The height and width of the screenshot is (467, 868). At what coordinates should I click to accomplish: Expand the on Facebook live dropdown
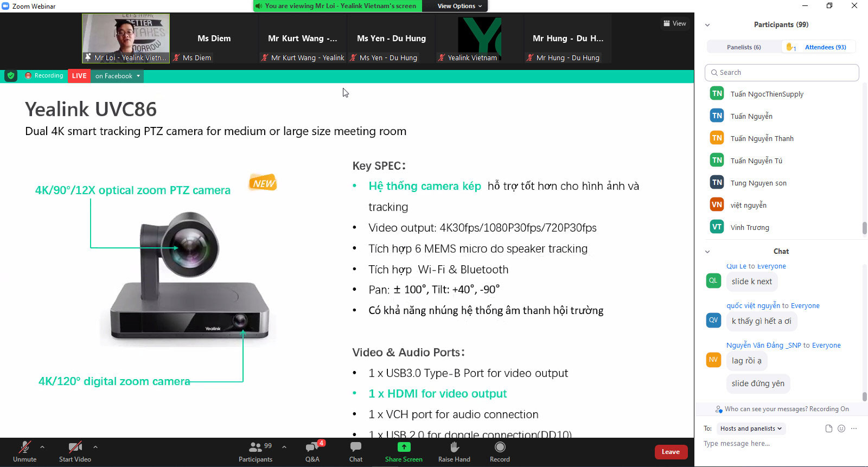click(x=118, y=76)
